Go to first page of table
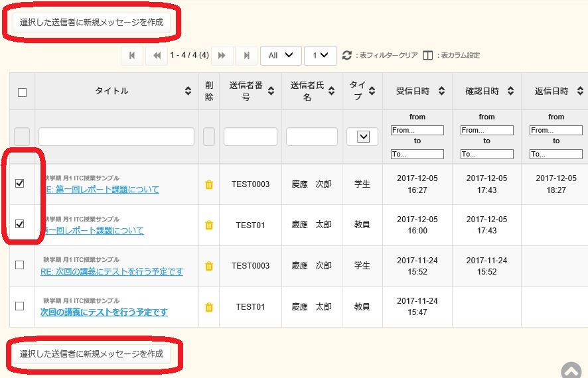Image resolution: width=588 pixels, height=378 pixels. 131,56
